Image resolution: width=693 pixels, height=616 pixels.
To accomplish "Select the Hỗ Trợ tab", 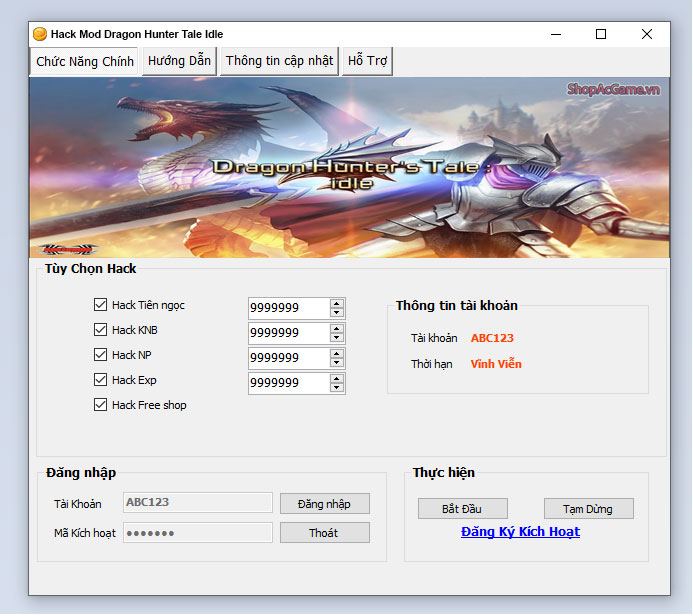I will [x=367, y=61].
